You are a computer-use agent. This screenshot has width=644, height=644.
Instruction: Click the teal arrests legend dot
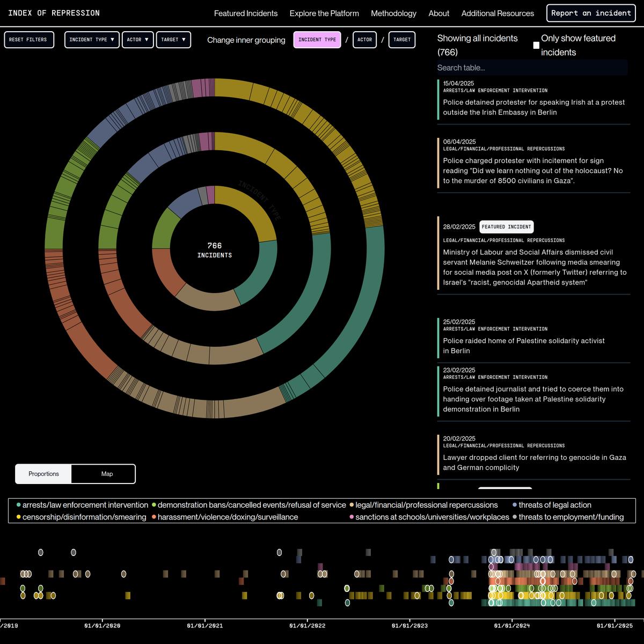click(19, 505)
